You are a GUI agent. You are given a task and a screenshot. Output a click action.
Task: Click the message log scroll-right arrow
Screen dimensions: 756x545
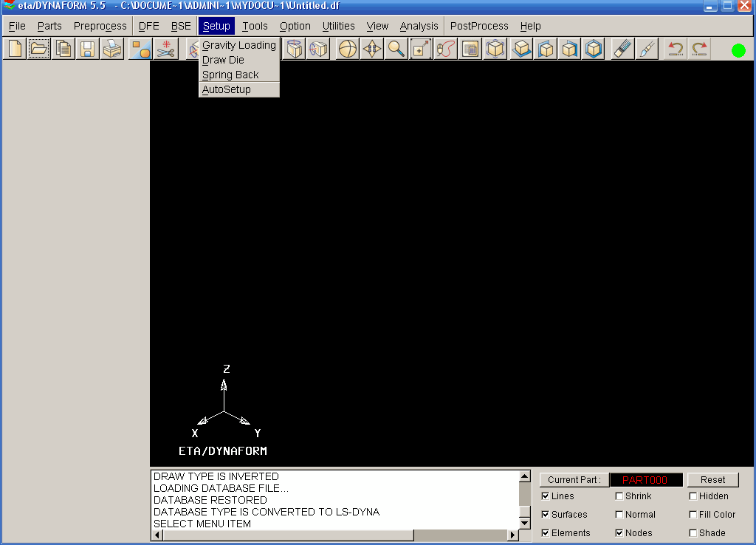[x=513, y=535]
